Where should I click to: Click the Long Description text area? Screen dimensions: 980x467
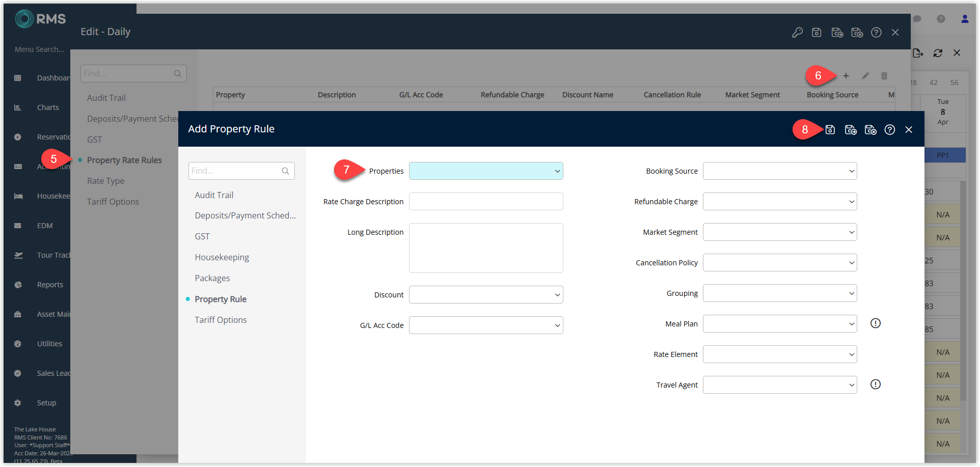coord(486,248)
